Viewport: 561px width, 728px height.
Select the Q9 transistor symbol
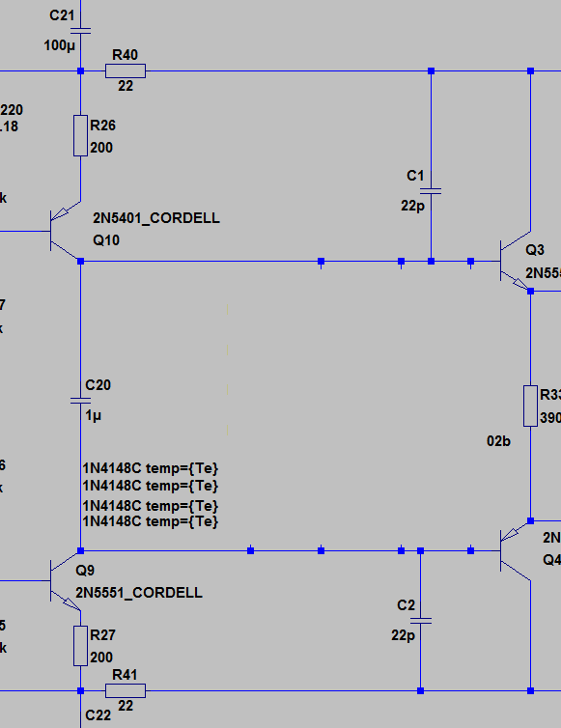(x=65, y=581)
